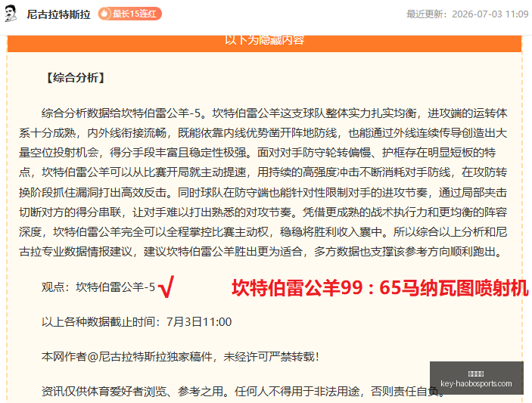Click red score text 坎特伯雷公羊99：65马纳瓦图喷射机
This screenshot has height=403, width=532.
(380, 288)
